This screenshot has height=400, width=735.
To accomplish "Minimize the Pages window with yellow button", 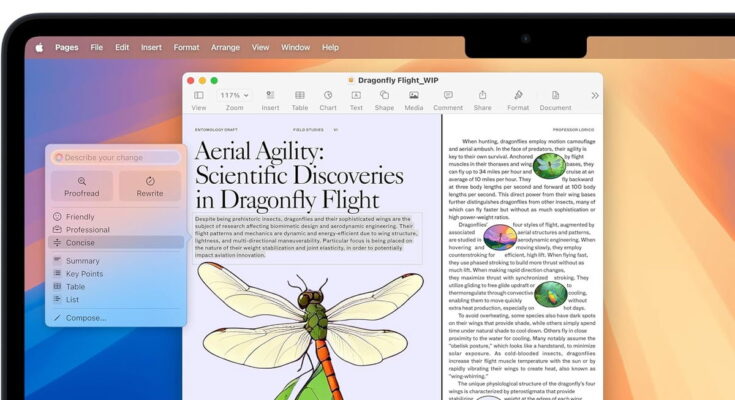I will [202, 81].
